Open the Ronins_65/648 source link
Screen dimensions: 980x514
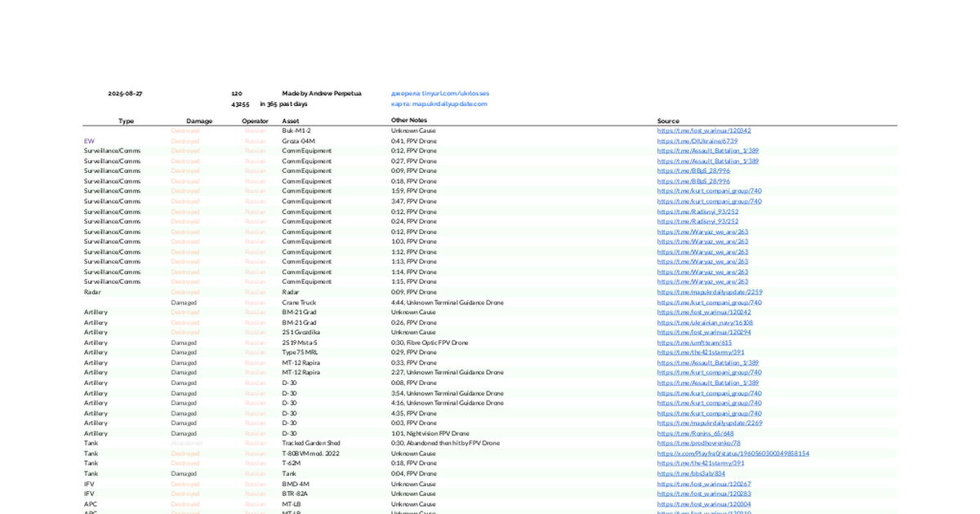pos(696,433)
